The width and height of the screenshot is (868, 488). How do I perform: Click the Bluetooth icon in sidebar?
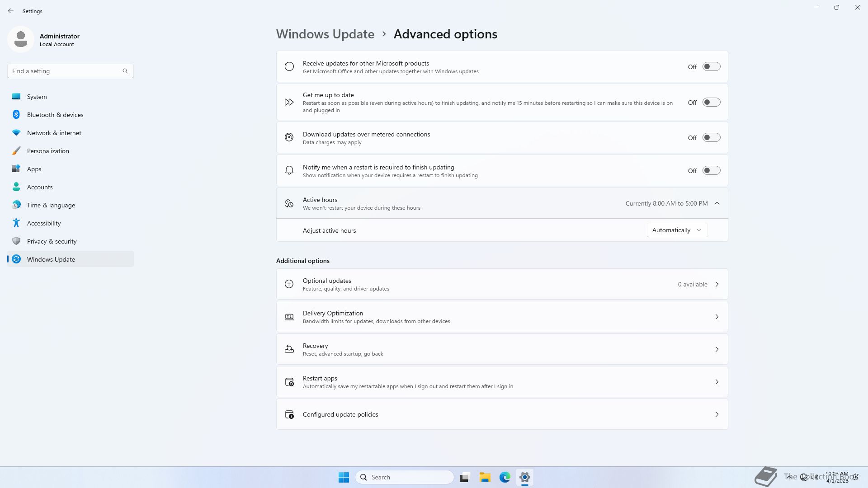click(16, 115)
